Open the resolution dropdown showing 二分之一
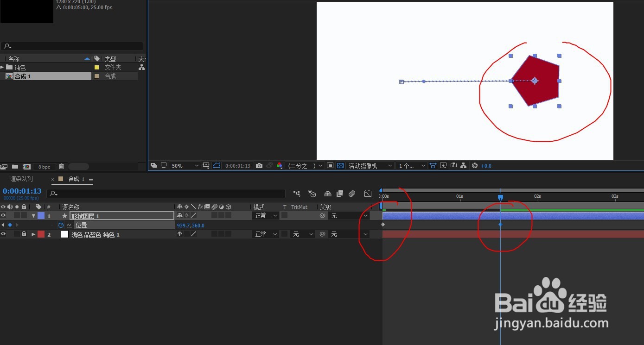Viewport: 644px width, 345px height. click(x=305, y=166)
